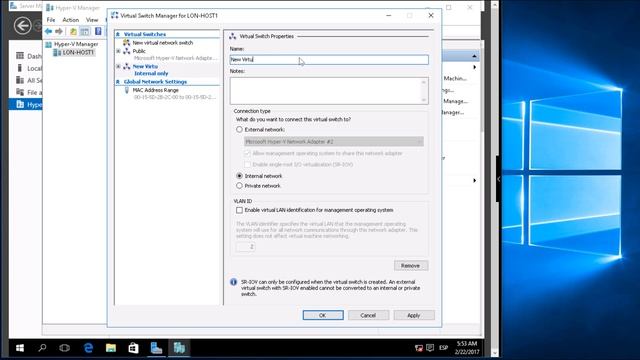This screenshot has height=360, width=640.
Task: Expand the Public switch node
Action: pyautogui.click(x=118, y=51)
